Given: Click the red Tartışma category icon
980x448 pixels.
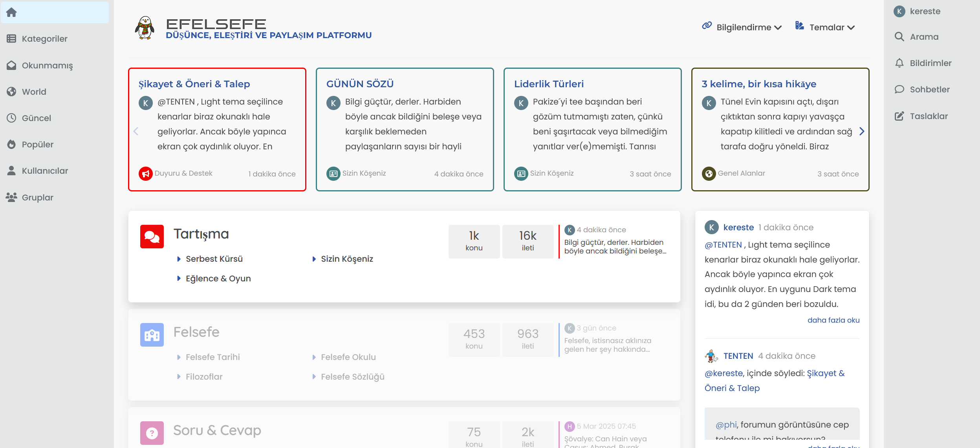Looking at the screenshot, I should [152, 236].
